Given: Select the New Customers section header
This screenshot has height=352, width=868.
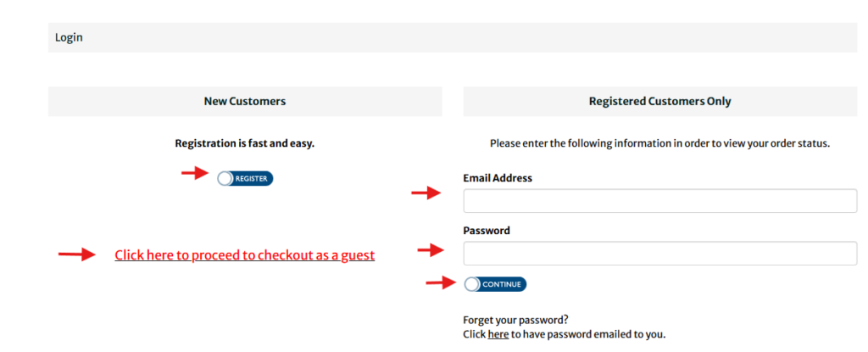Looking at the screenshot, I should pyautogui.click(x=245, y=101).
